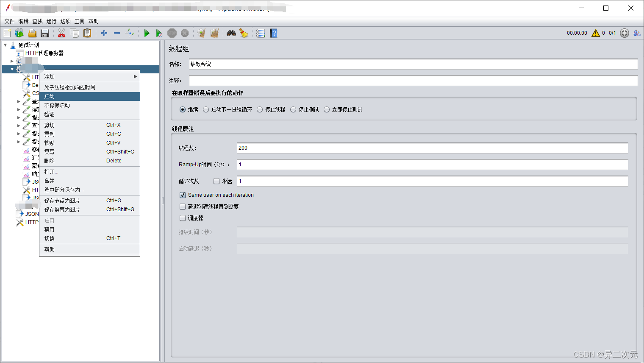Uncheck Same user on each iteration
The image size is (644, 363).
183,195
